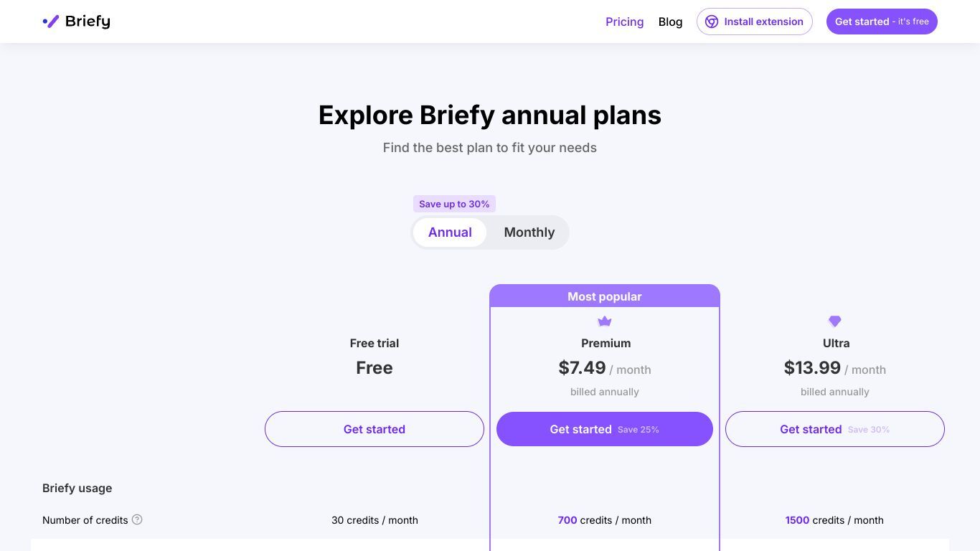
Task: Click Install extension button
Action: [x=755, y=22]
